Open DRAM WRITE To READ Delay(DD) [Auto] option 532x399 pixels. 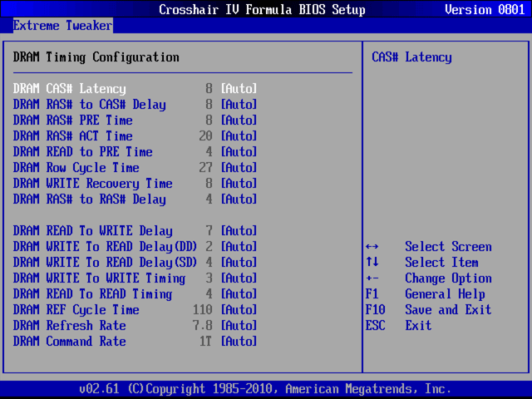239,246
